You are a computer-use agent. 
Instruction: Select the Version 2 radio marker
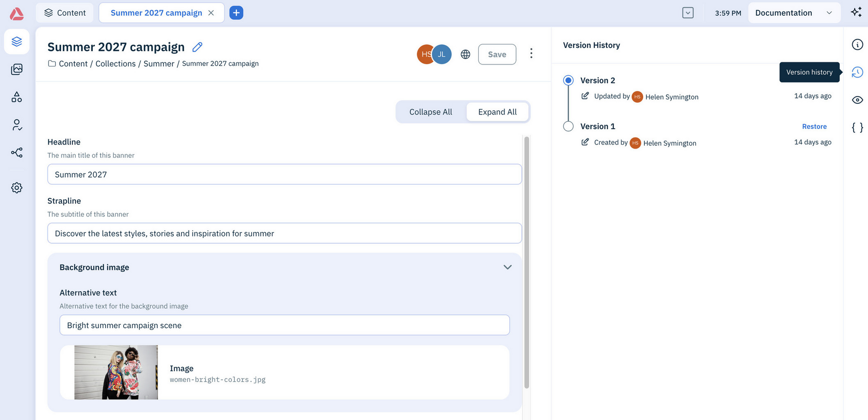tap(568, 80)
